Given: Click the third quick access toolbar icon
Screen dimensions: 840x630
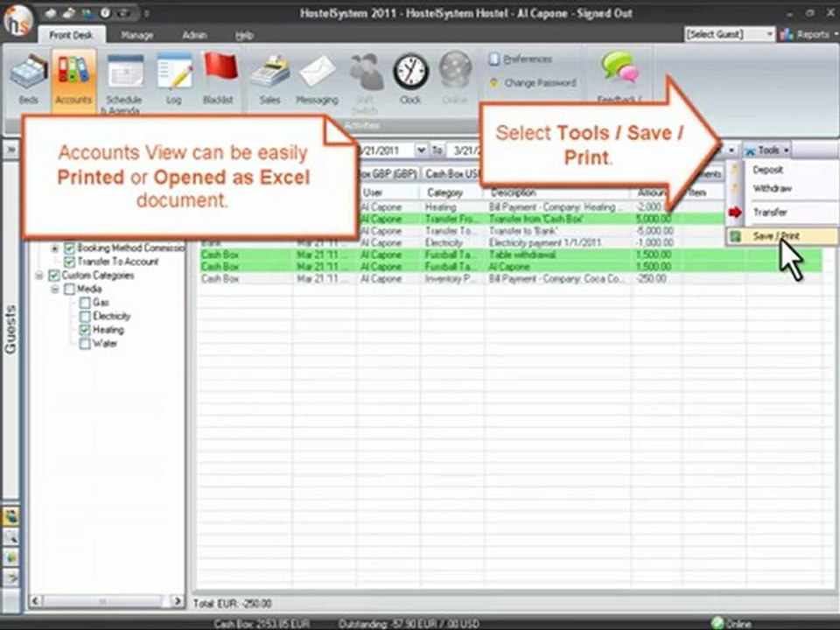Looking at the screenshot, I should [x=87, y=13].
